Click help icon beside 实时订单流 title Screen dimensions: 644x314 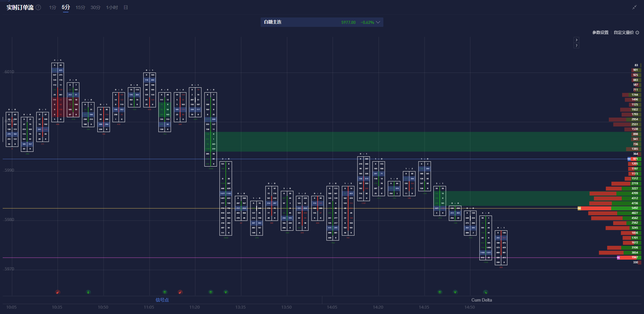click(x=39, y=7)
